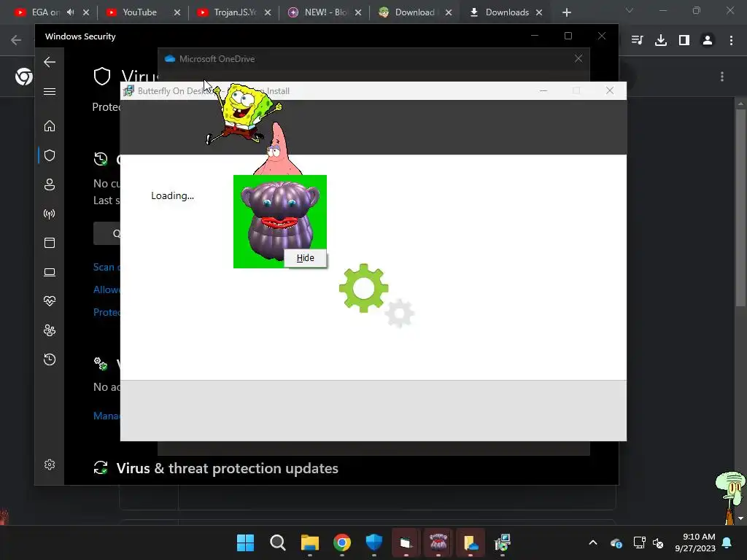
Task: Open the Windows Security hamburger menu
Action: tap(50, 91)
